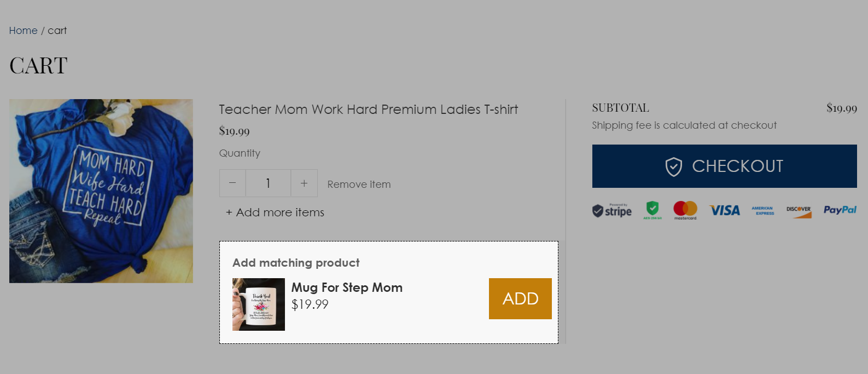Screen dimensions: 868x374
Task: Click the green AES-256 security badge
Action: (x=651, y=210)
